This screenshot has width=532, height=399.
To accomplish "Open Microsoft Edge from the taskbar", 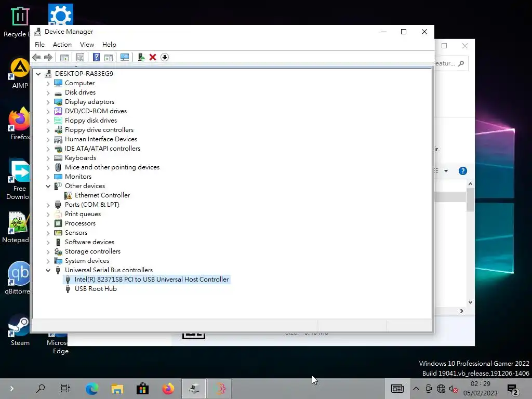I will coord(91,389).
